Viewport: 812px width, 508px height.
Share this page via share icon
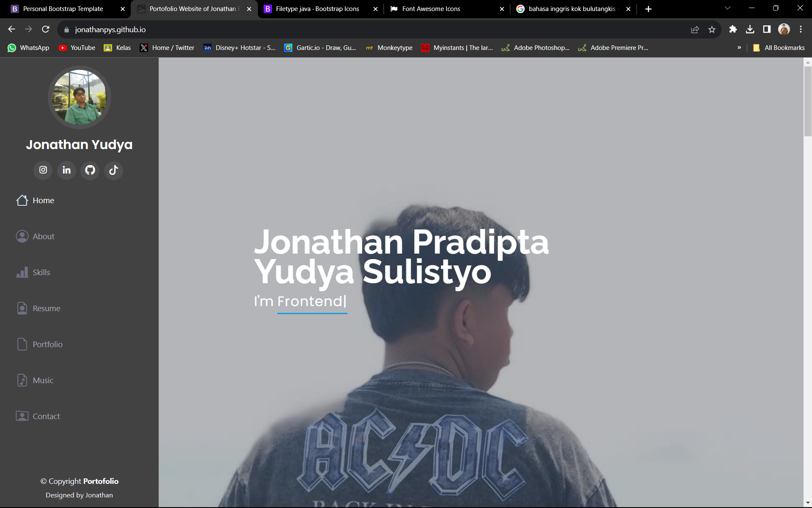[x=695, y=29]
